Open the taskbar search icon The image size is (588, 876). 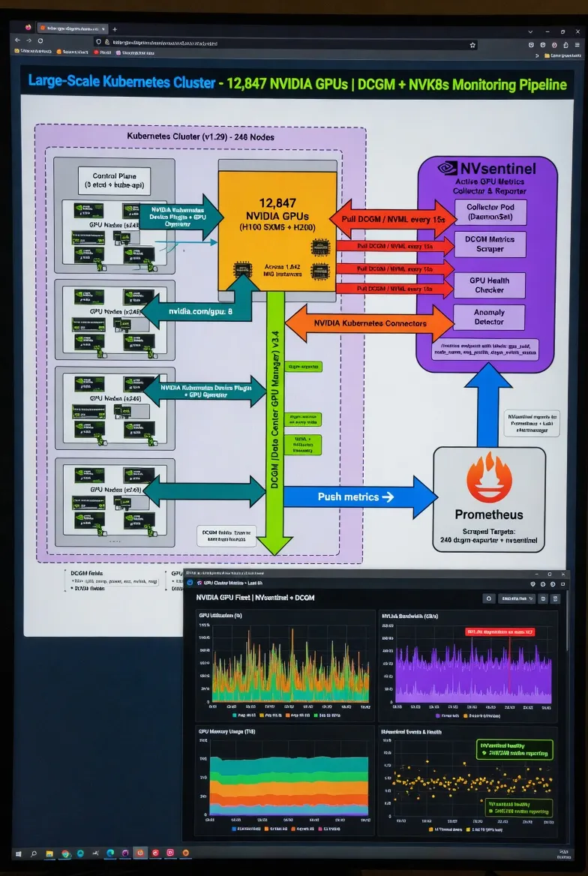tap(34, 854)
